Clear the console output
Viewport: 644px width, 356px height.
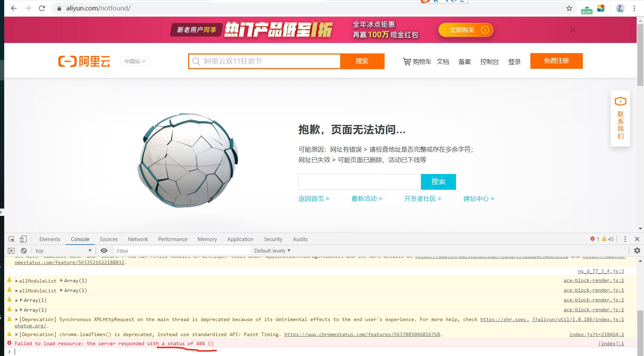(x=24, y=250)
